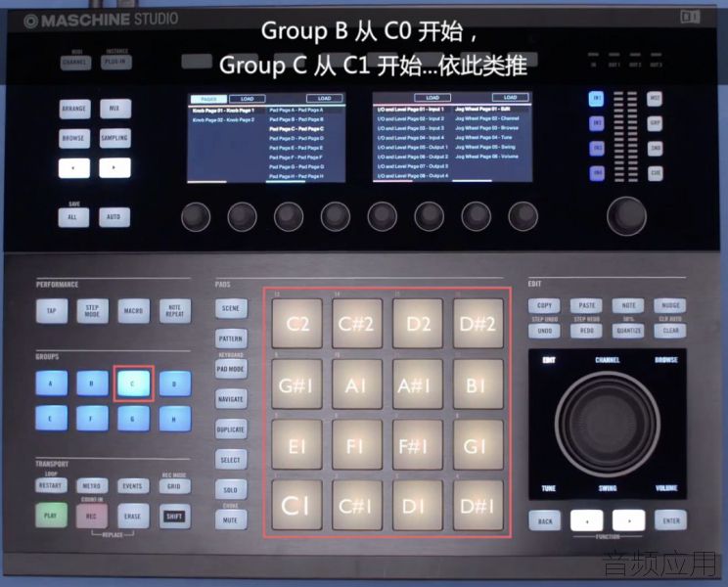This screenshot has width=728, height=587.
Task: Select the highlighted Group C button
Action: pos(133,384)
